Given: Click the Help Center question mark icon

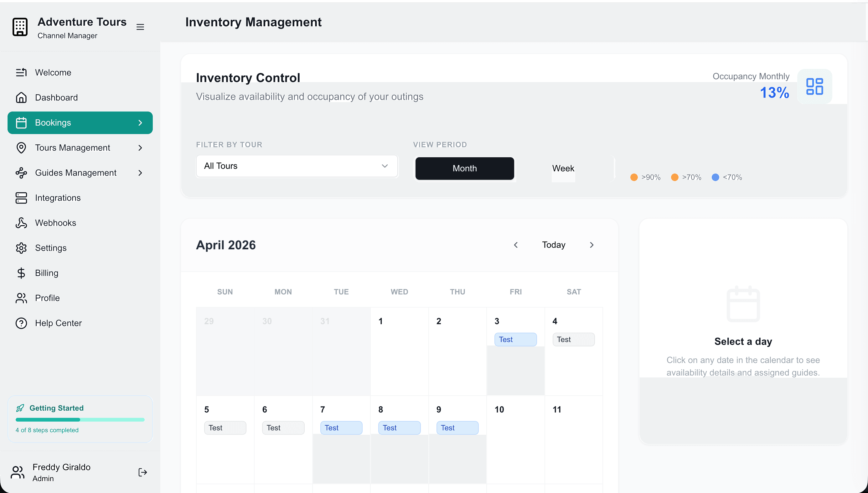Looking at the screenshot, I should pyautogui.click(x=21, y=323).
